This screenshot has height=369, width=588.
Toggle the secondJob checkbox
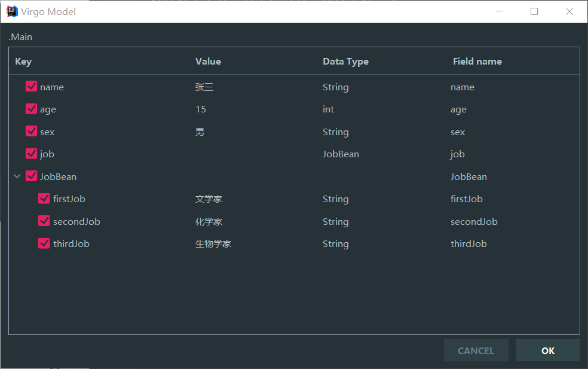coord(44,221)
